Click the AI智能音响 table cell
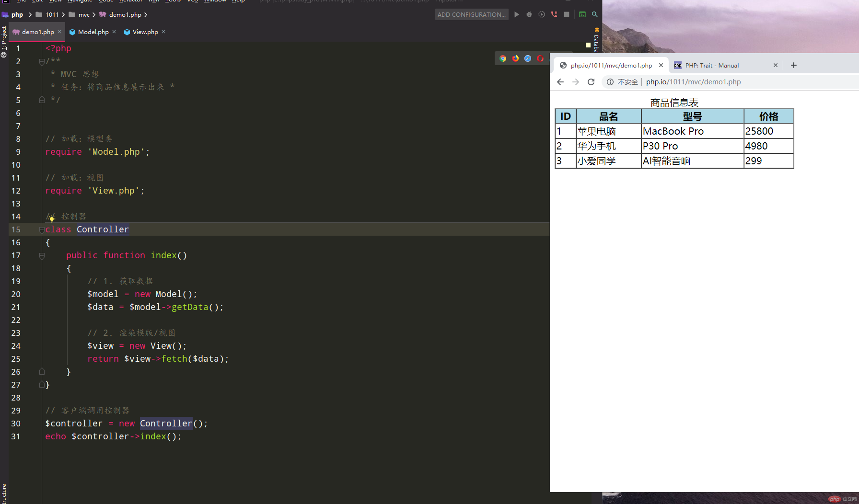 pyautogui.click(x=692, y=161)
